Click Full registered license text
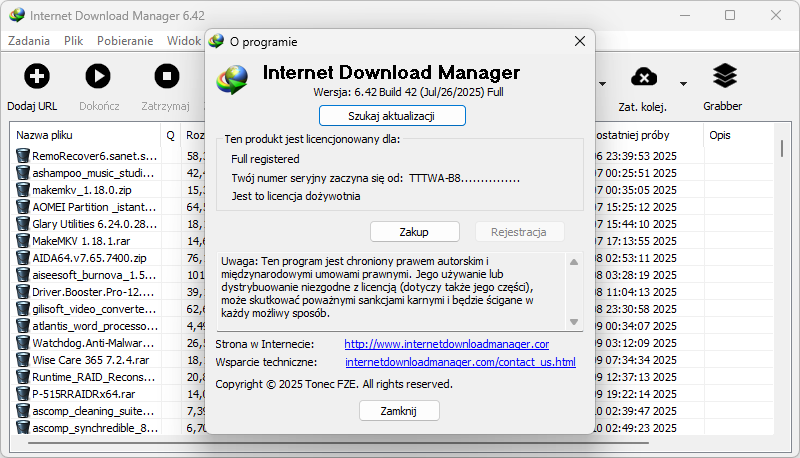 (x=265, y=159)
